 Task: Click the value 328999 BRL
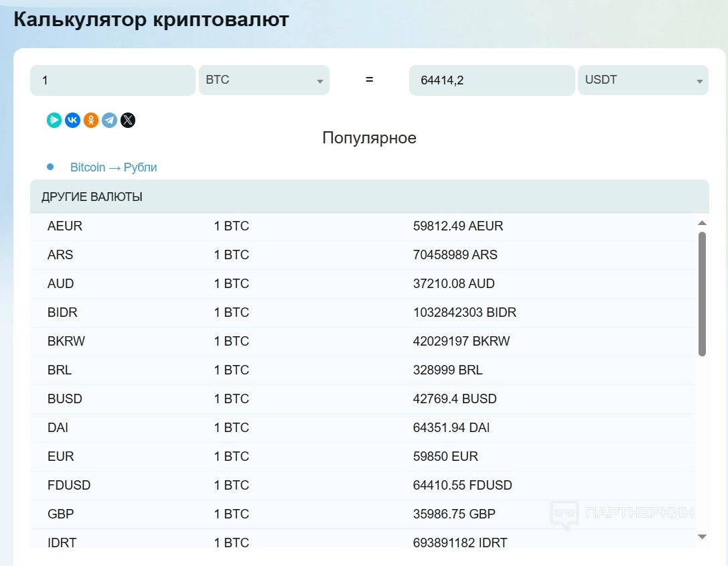447,370
